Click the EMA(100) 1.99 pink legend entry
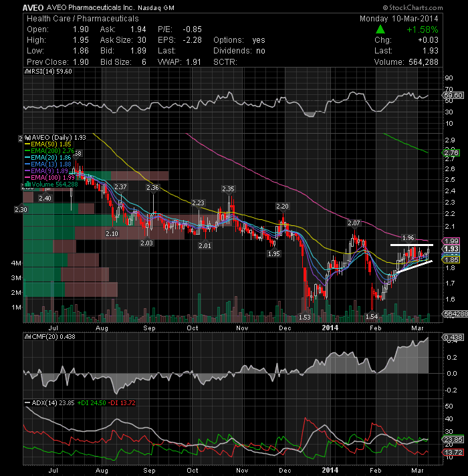The image size is (468, 476). click(49, 177)
